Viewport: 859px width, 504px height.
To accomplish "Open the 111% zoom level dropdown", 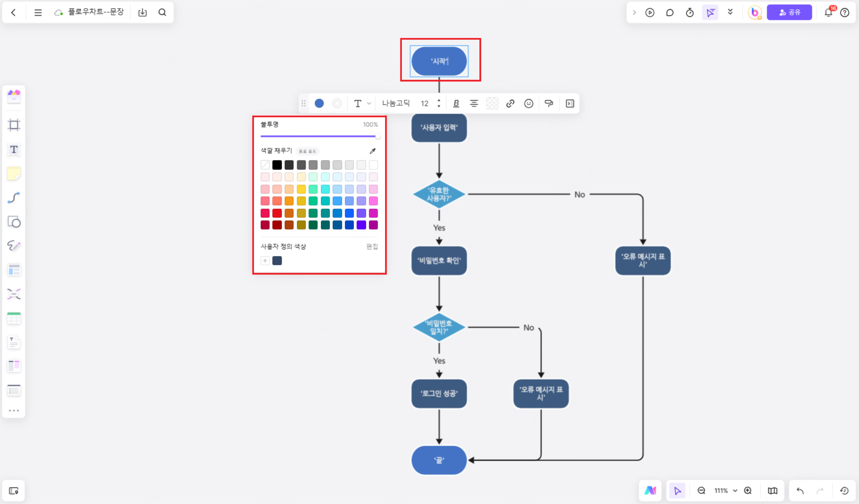I will (725, 491).
